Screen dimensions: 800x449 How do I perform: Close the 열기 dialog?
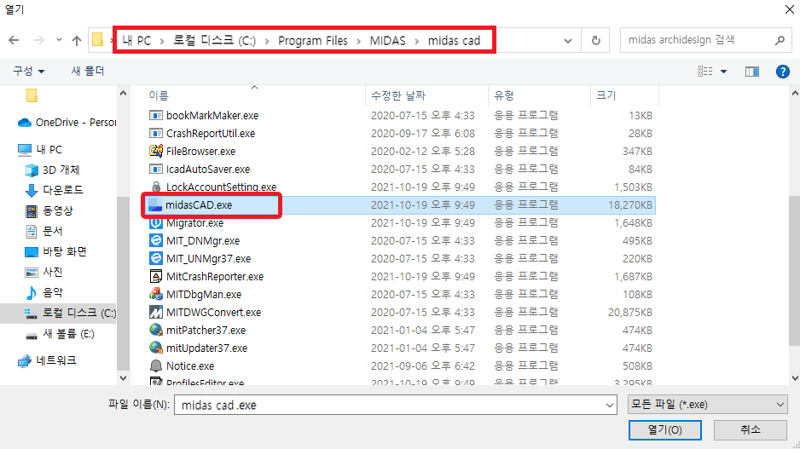click(x=789, y=10)
